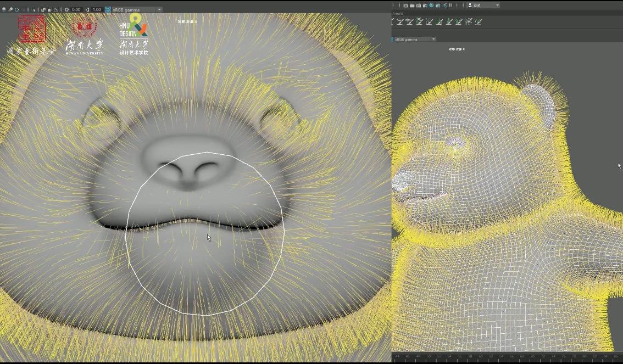
Task: Toggle the color management icon next to sRGB gamma
Action: 108,9
